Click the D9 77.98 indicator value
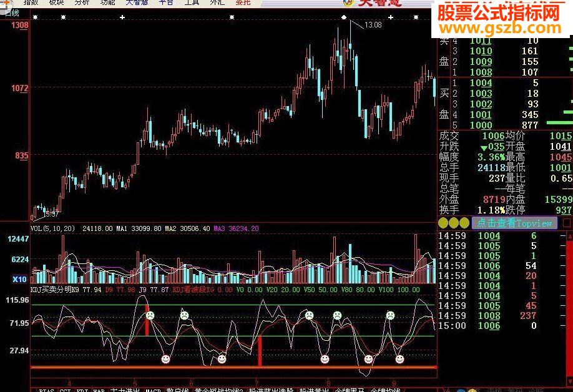The width and height of the screenshot is (573, 392). click(x=120, y=290)
